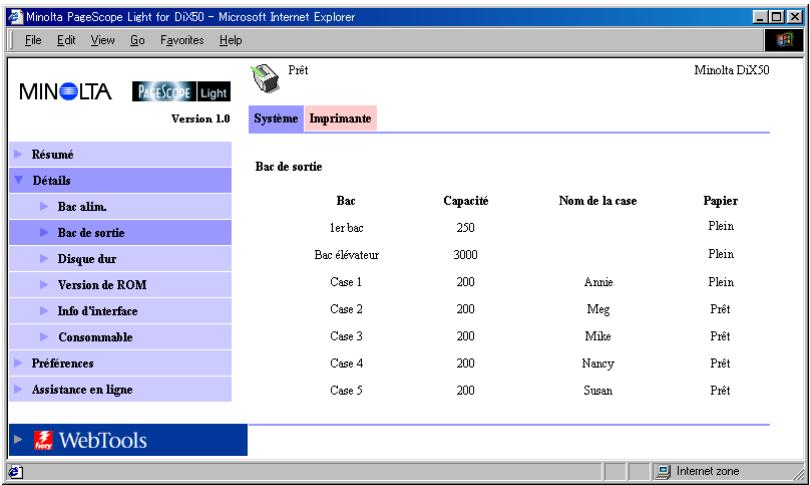The image size is (810, 485).
Task: Open the WebTools link
Action: click(128, 440)
